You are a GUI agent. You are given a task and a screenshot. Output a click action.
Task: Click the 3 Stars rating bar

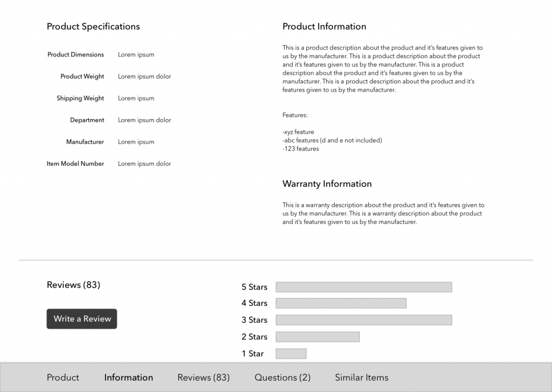click(x=363, y=320)
